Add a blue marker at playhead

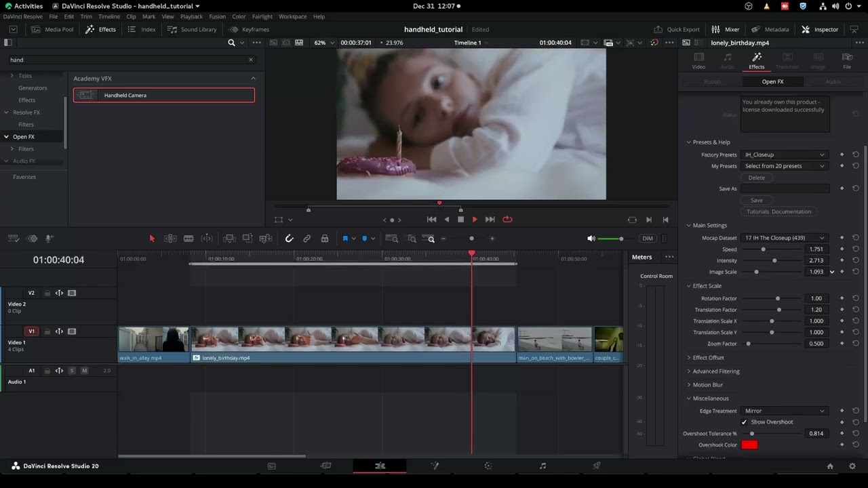[365, 239]
